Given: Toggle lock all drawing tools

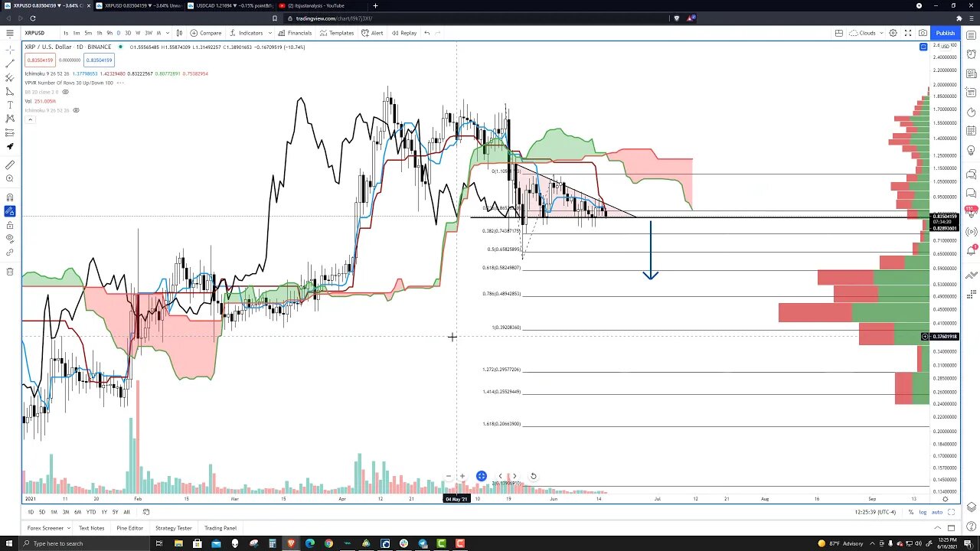Looking at the screenshot, I should click(x=9, y=225).
